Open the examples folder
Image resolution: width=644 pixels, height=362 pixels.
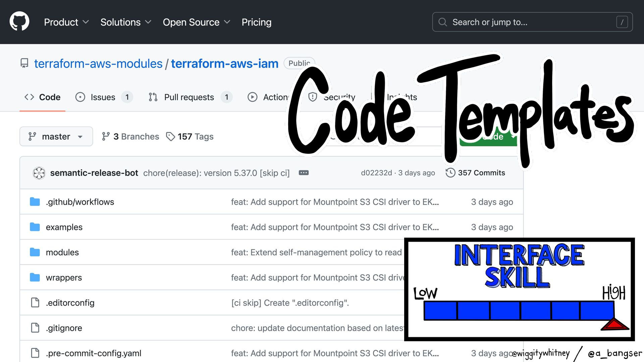coord(64,227)
